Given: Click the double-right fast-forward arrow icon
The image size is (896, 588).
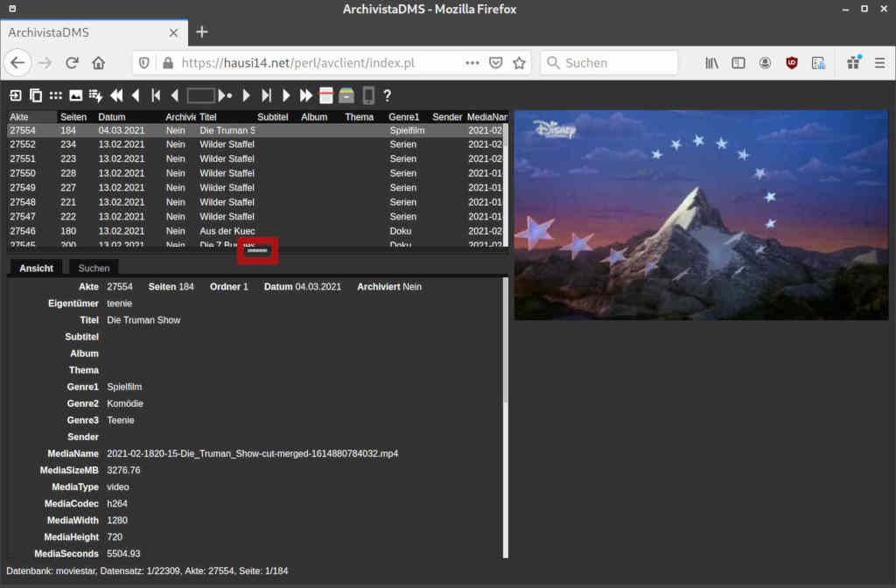Looking at the screenshot, I should pos(305,95).
